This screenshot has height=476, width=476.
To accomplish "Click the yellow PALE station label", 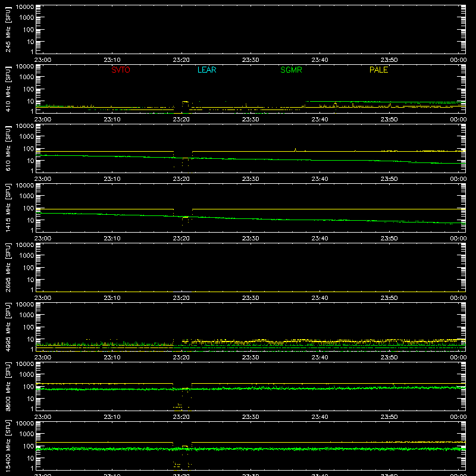I will [x=378, y=70].
